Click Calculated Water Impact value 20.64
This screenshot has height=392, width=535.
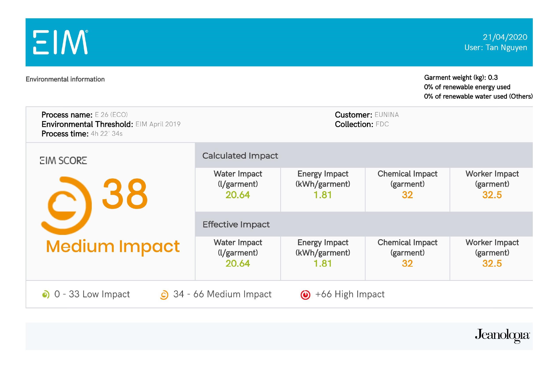(238, 195)
